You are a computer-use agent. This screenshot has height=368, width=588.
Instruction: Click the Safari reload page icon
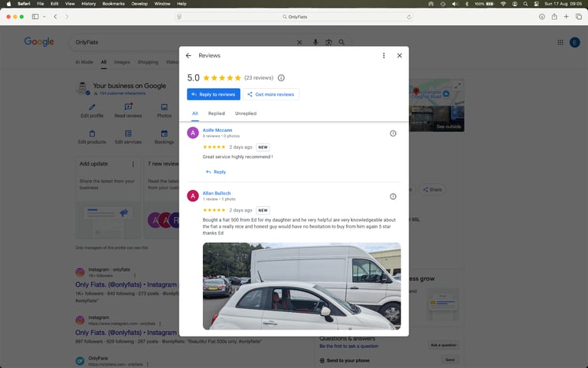(409, 17)
